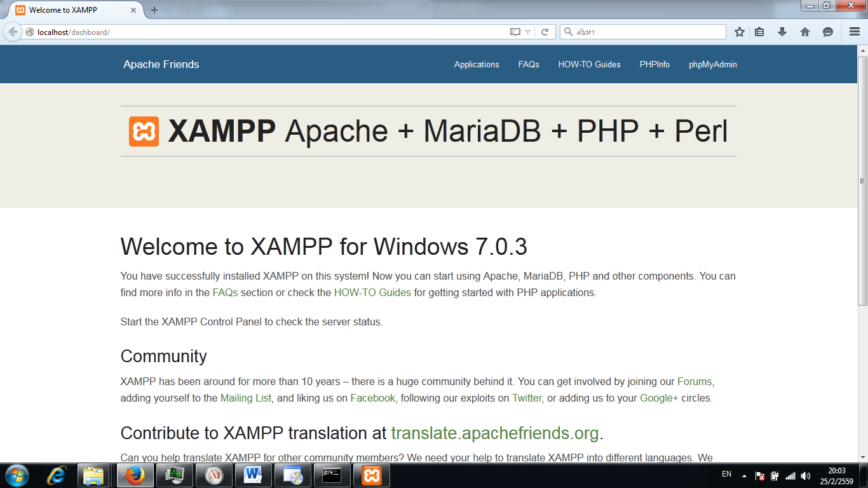Viewport: 868px width, 488px height.
Task: Click the page scrollbar down arrow
Action: (x=862, y=457)
